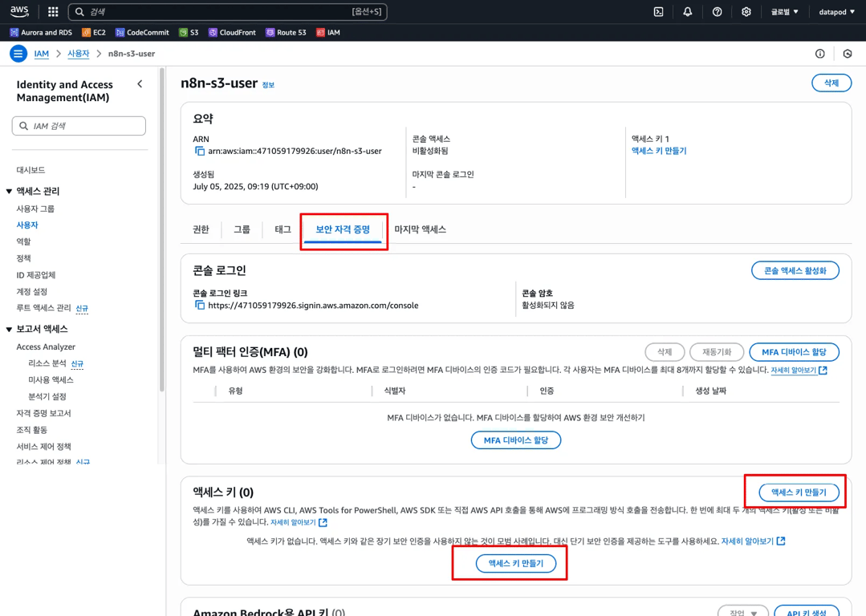Viewport: 866px width, 616px height.
Task: Open CloudShell terminal icon in top bar
Action: coord(658,11)
